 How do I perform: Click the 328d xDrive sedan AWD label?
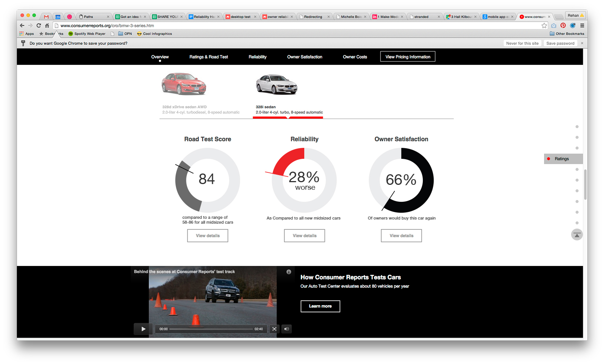[x=185, y=107]
